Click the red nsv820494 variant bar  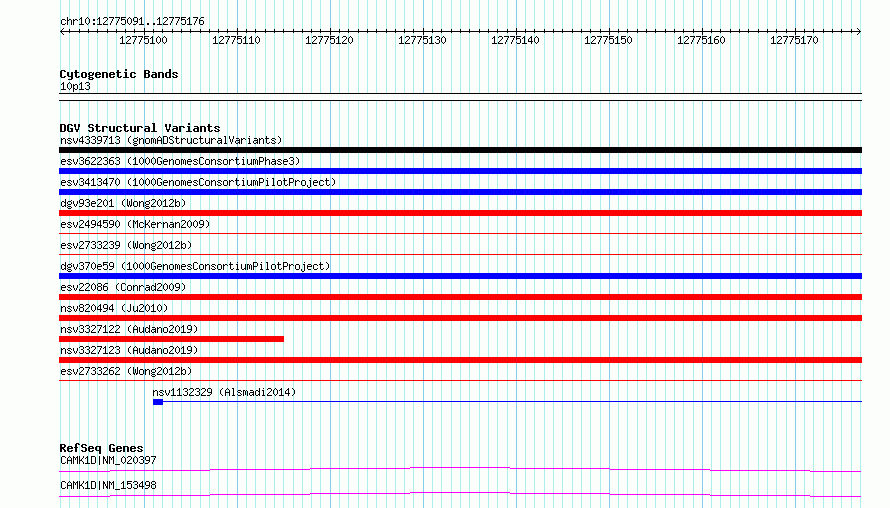(460, 318)
